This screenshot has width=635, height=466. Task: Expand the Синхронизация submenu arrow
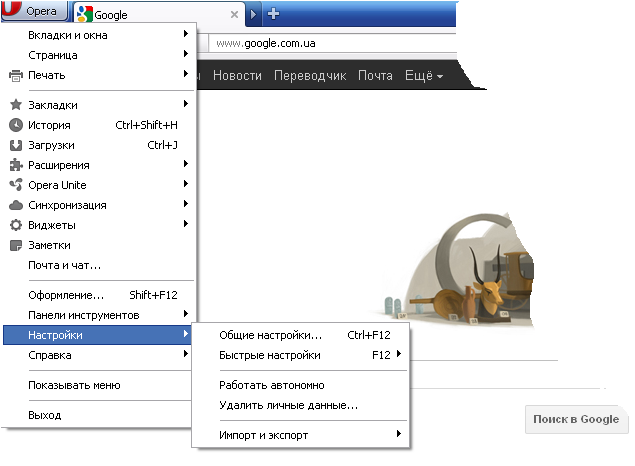click(x=185, y=204)
